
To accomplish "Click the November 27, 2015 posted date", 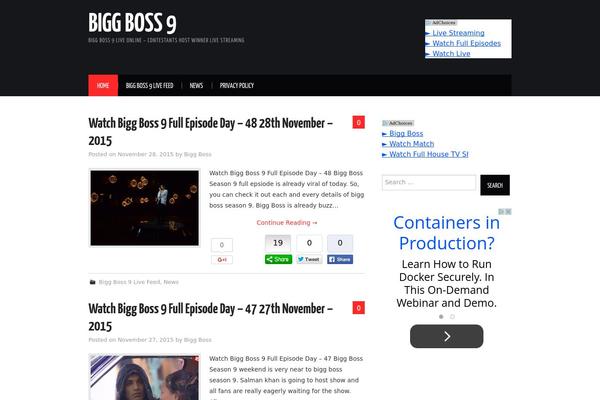I will pyautogui.click(x=145, y=340).
